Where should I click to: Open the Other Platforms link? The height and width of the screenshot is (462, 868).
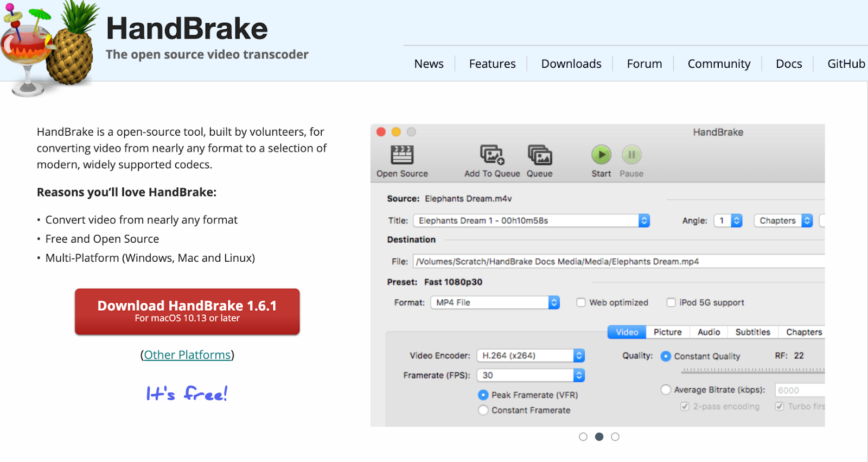pos(187,355)
